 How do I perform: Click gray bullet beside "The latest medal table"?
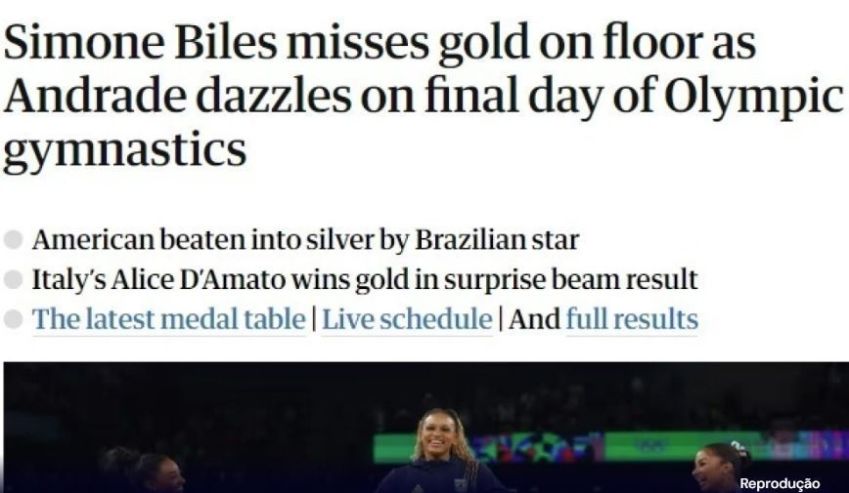point(14,320)
